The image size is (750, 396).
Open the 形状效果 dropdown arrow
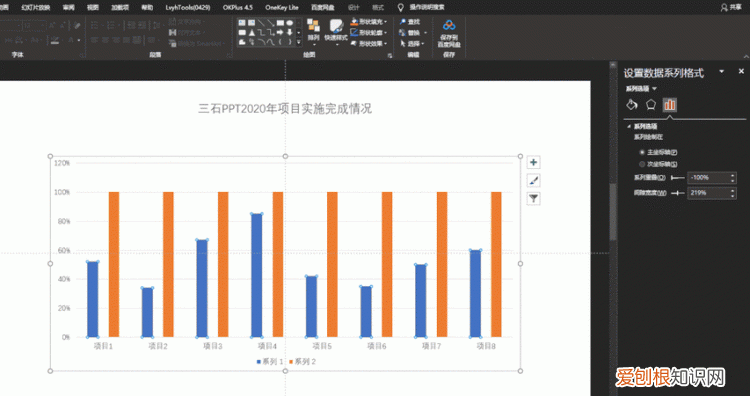(386, 44)
